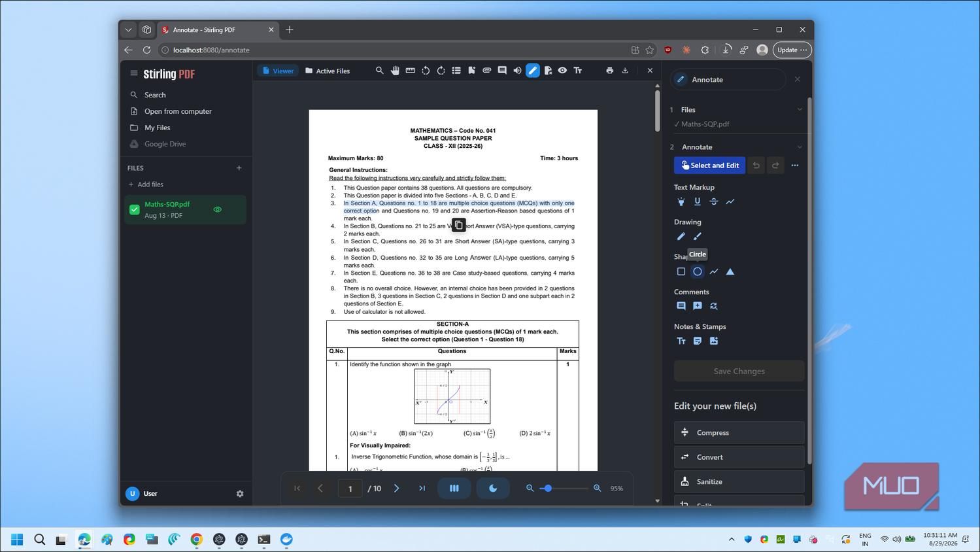Image resolution: width=980 pixels, height=552 pixels.
Task: Switch to the Active Files tab
Action: pos(328,71)
